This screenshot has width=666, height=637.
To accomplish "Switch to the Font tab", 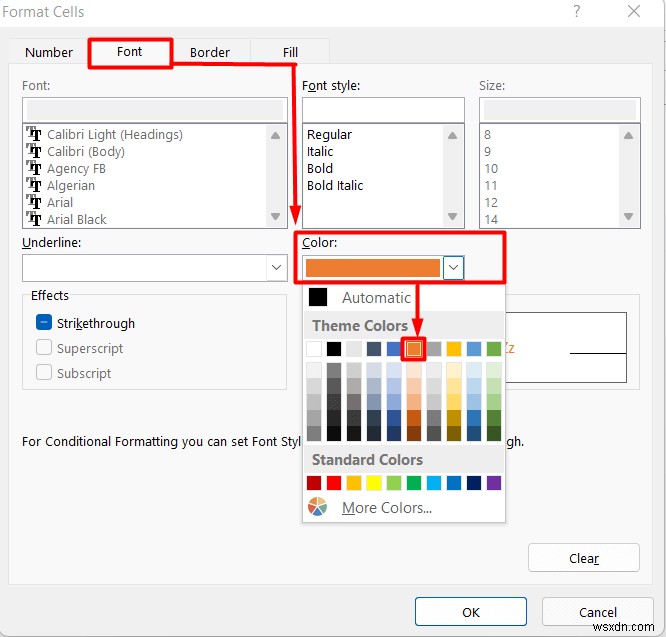I will (x=130, y=52).
